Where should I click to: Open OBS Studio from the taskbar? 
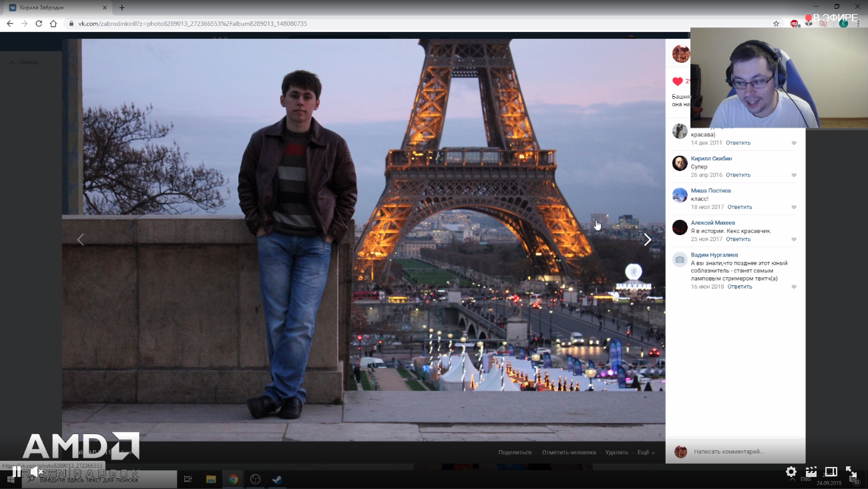tap(254, 479)
